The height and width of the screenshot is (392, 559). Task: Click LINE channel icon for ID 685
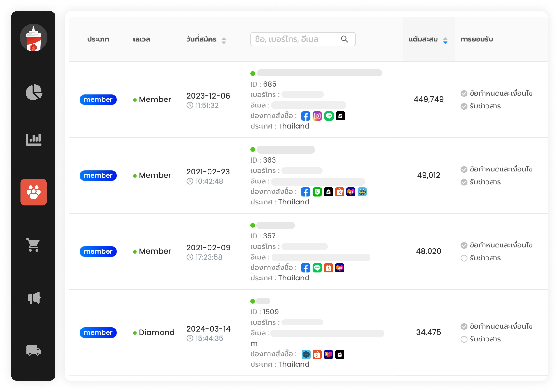[329, 116]
